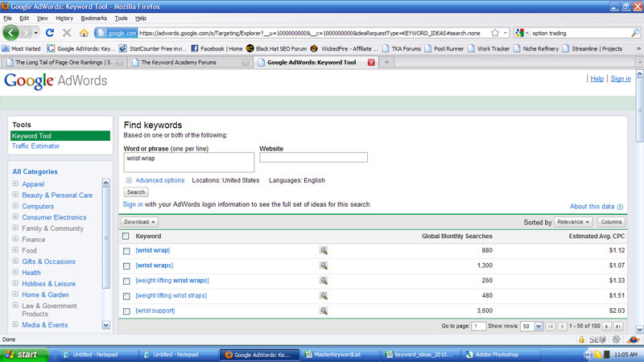
Task: Open the Bookmarks menu
Action: point(93,18)
